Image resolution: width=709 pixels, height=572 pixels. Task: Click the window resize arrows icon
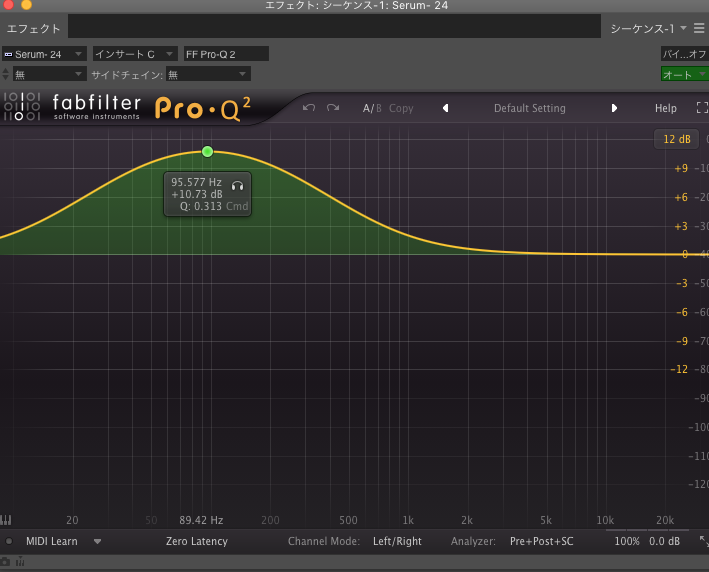[704, 540]
